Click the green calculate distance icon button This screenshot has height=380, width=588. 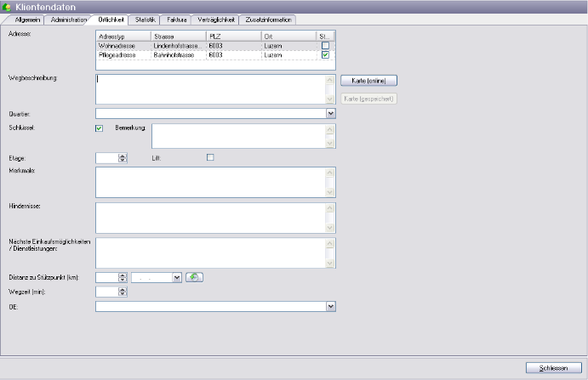[x=194, y=277]
